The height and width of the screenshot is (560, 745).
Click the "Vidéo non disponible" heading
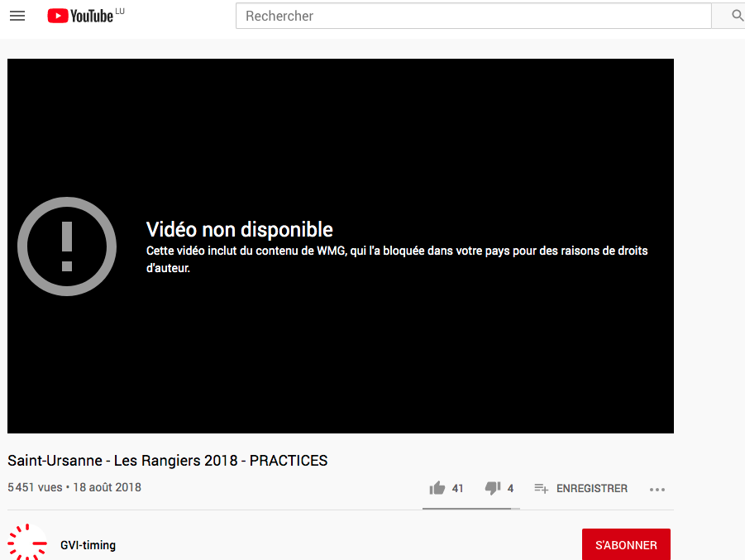pos(240,230)
